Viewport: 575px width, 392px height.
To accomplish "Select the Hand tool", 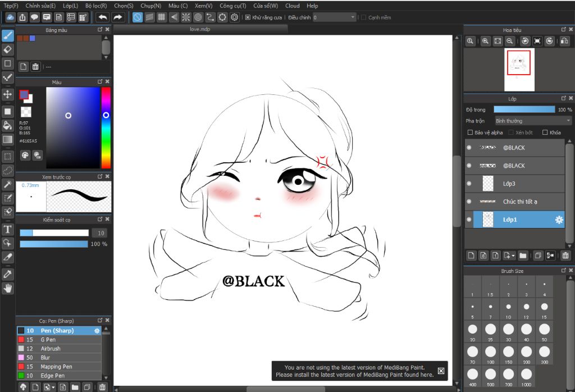I will pyautogui.click(x=8, y=289).
